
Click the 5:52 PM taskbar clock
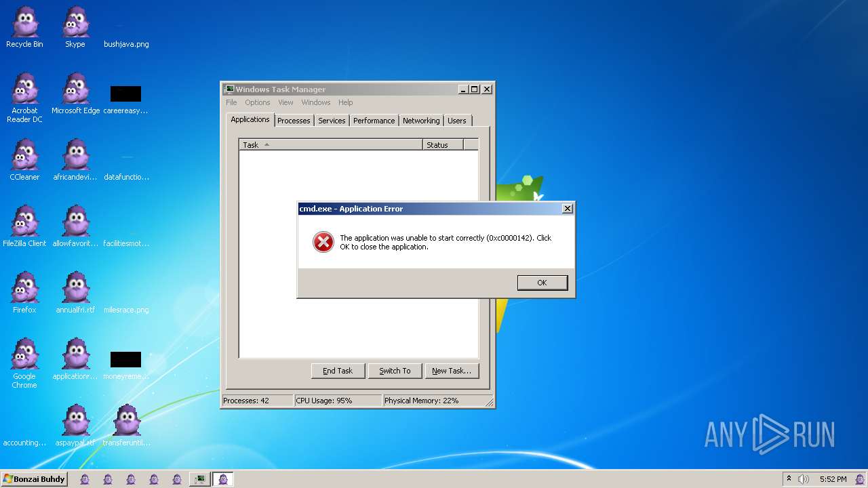point(833,479)
